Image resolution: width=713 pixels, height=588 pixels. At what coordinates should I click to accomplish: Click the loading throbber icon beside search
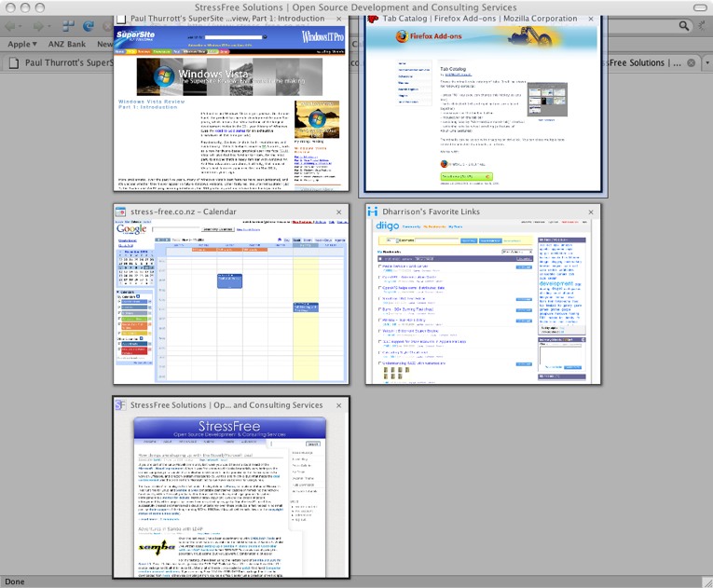click(x=702, y=26)
